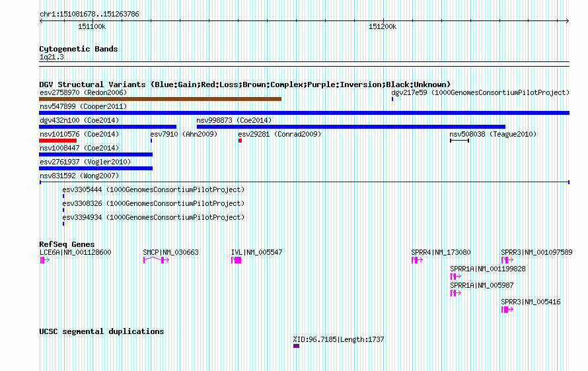This screenshot has width=588, height=371.
Task: Open dgv217e59 (1000GenomesConsortiumPilotProject) label
Action: [x=480, y=92]
